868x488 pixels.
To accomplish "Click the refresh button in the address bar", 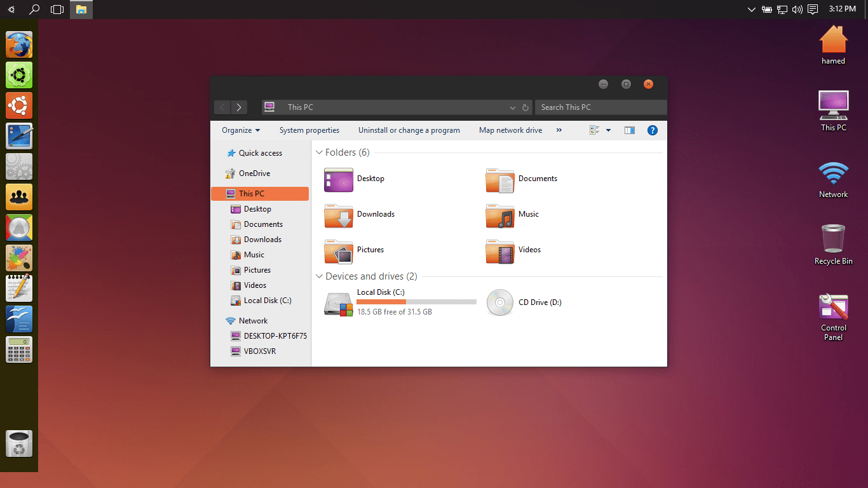I will pos(525,107).
